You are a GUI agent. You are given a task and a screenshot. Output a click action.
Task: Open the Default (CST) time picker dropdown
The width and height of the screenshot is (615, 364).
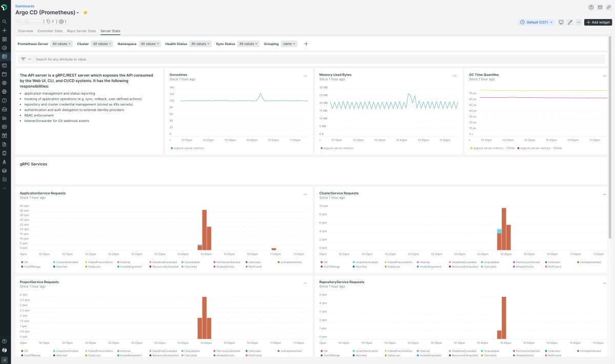537,23
